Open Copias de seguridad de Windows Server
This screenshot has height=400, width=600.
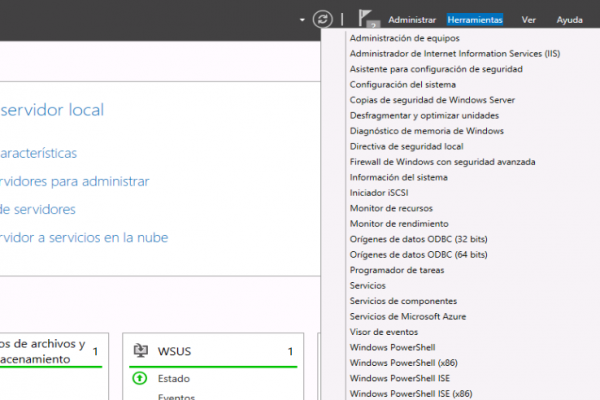432,100
